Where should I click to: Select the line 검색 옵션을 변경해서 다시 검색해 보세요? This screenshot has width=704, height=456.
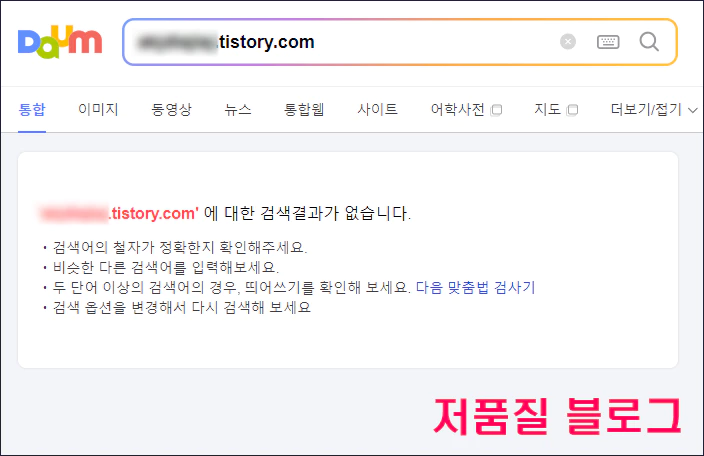click(182, 307)
